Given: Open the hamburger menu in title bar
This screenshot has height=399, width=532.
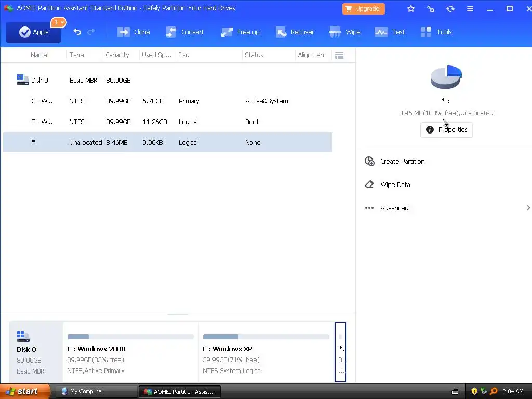Looking at the screenshot, I should 470,9.
